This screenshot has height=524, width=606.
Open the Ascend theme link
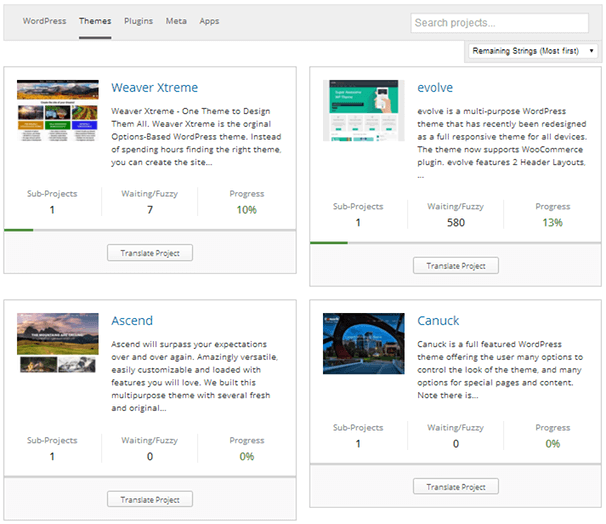(132, 321)
